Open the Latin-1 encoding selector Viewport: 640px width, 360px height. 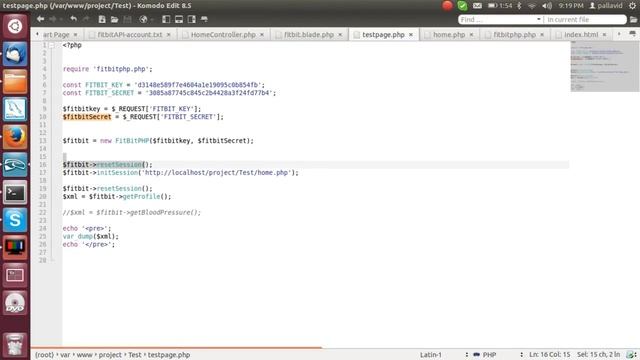tap(431, 355)
